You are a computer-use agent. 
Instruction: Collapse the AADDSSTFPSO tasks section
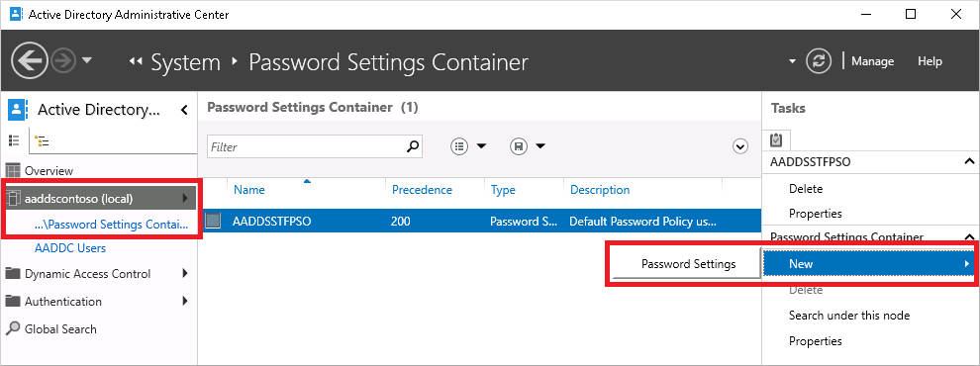[x=969, y=162]
